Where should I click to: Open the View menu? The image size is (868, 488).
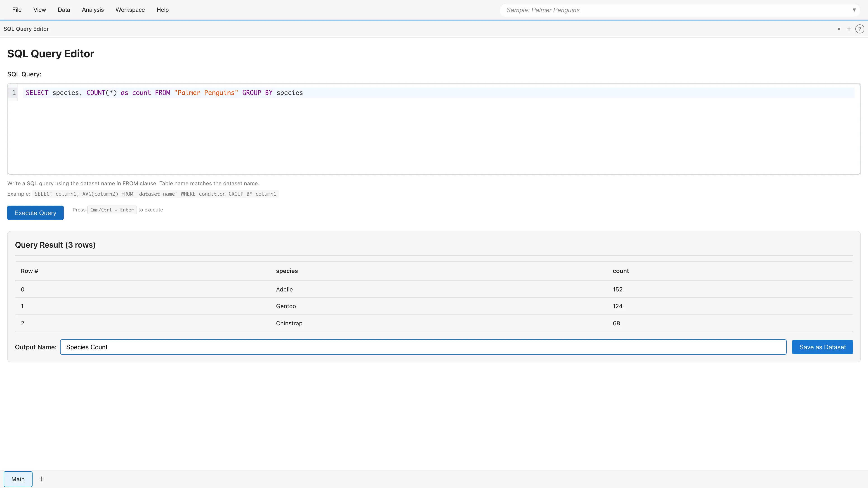[39, 10]
